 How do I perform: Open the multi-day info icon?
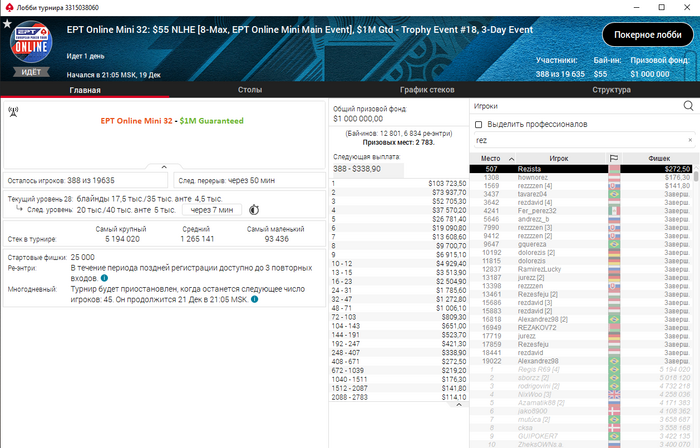[254, 299]
